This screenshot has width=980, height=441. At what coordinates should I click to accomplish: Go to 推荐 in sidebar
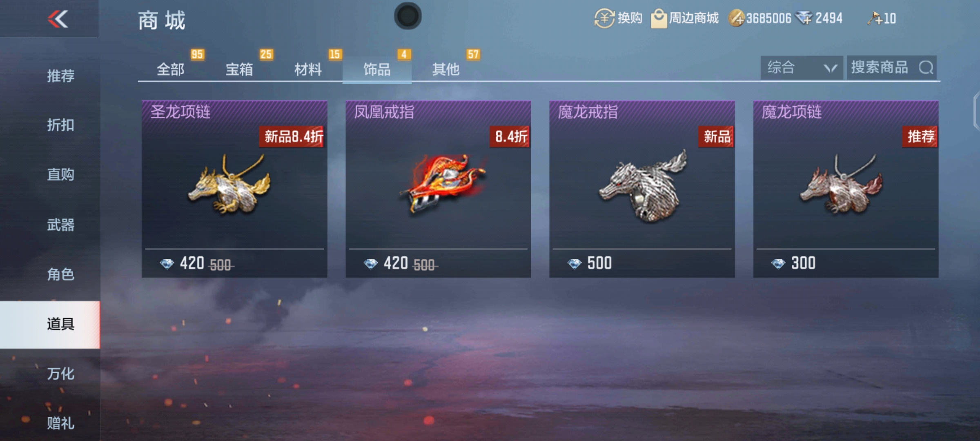[60, 76]
